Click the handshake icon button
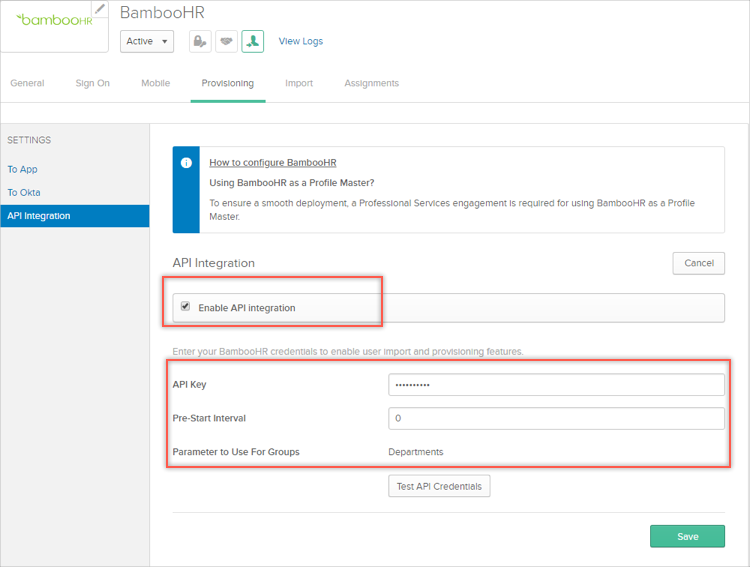The height and width of the screenshot is (567, 750). (x=226, y=41)
